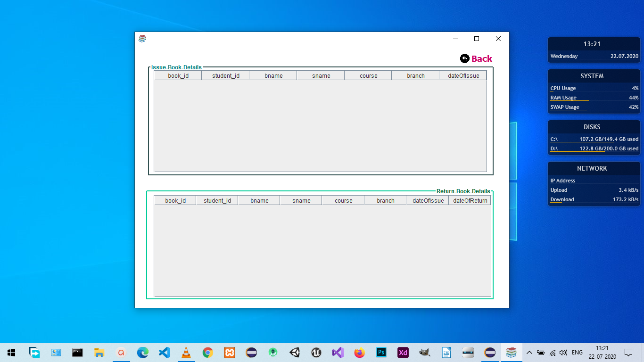Open Android Studio from the taskbar
Viewport: 644px width, 362px height.
(x=273, y=352)
